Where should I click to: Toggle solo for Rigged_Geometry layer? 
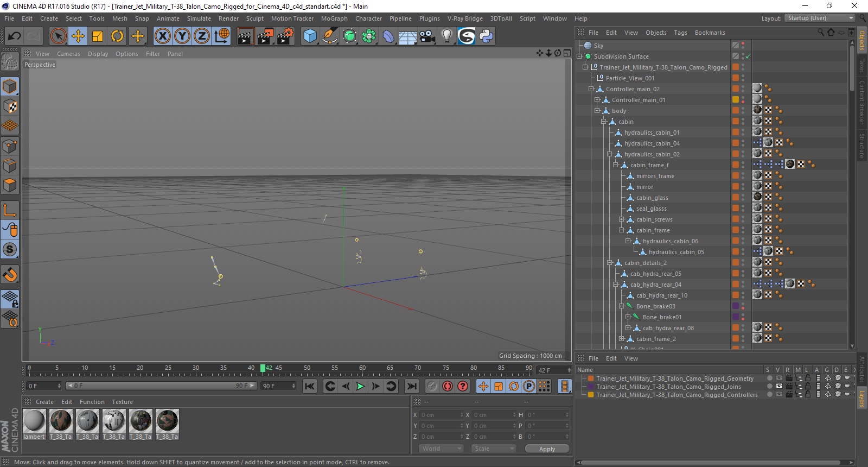point(769,378)
